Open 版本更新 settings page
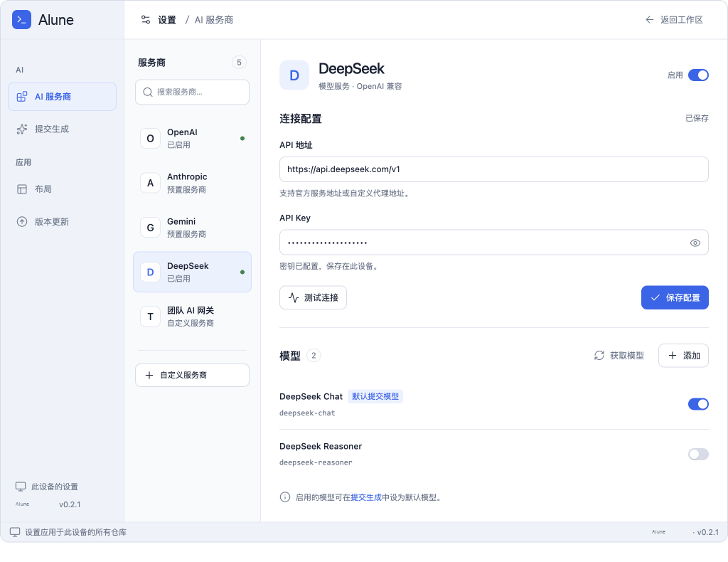728x562 pixels. [63, 221]
